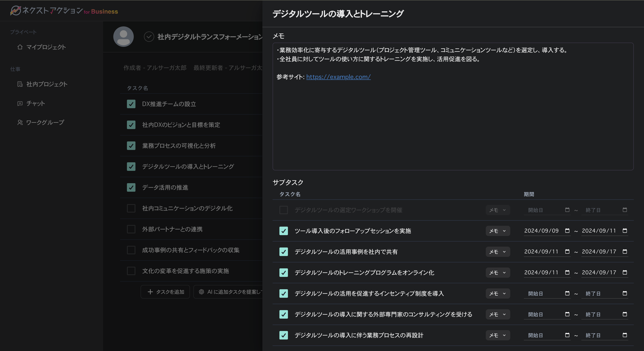Uncheck インセンティブ制度を導入 subtask
Screen dimensions: 644x351
pyautogui.click(x=284, y=293)
